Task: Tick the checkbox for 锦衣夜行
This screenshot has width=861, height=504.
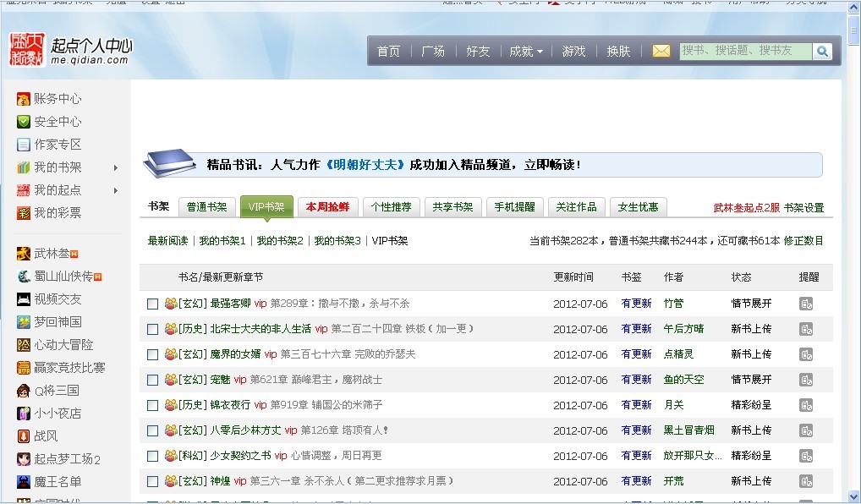Action: pyautogui.click(x=152, y=406)
